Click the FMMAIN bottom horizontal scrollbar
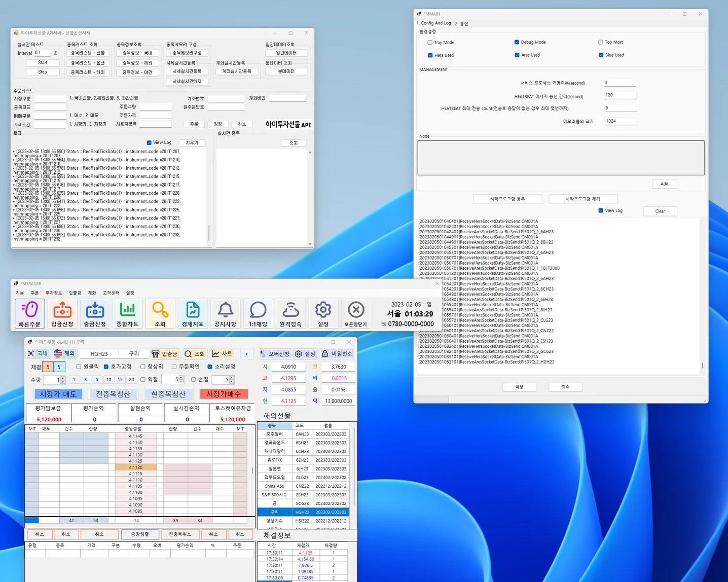The height and width of the screenshot is (582, 728). point(431,399)
